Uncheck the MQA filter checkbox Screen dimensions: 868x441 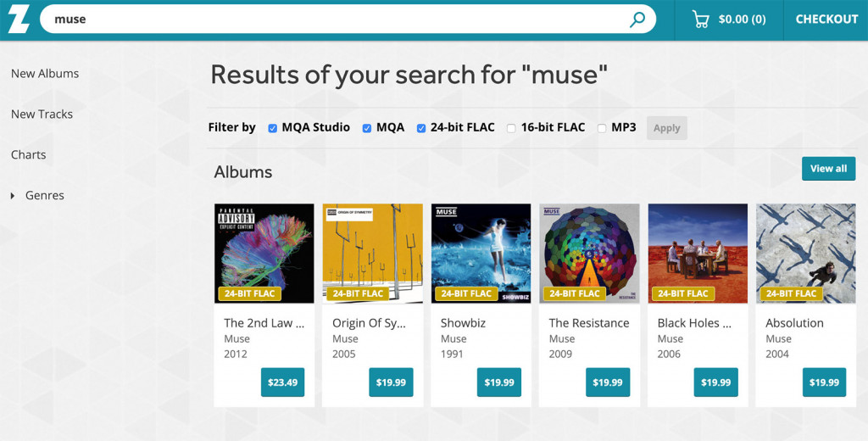point(367,128)
